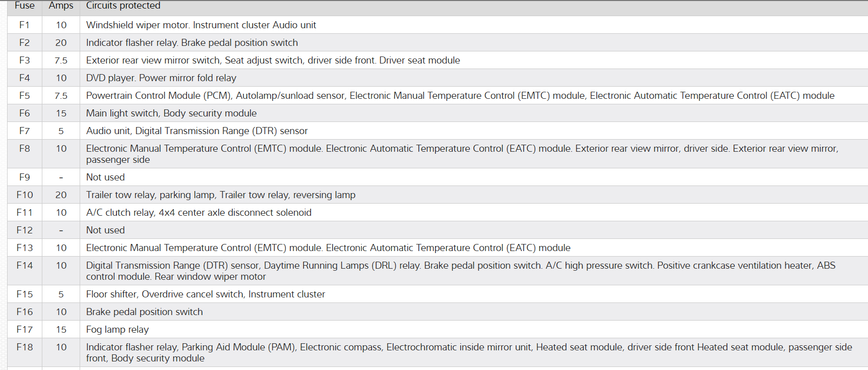Click the F3 fuse label

point(24,60)
